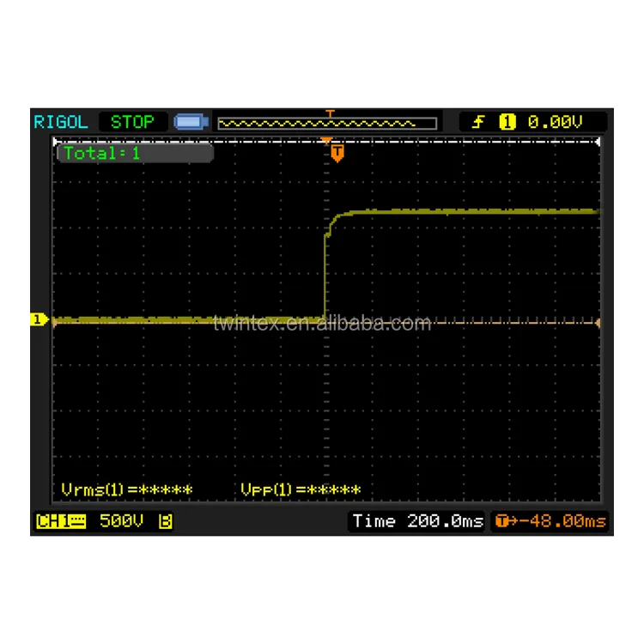Click the orange trigger level marker at right edge

pos(598,323)
